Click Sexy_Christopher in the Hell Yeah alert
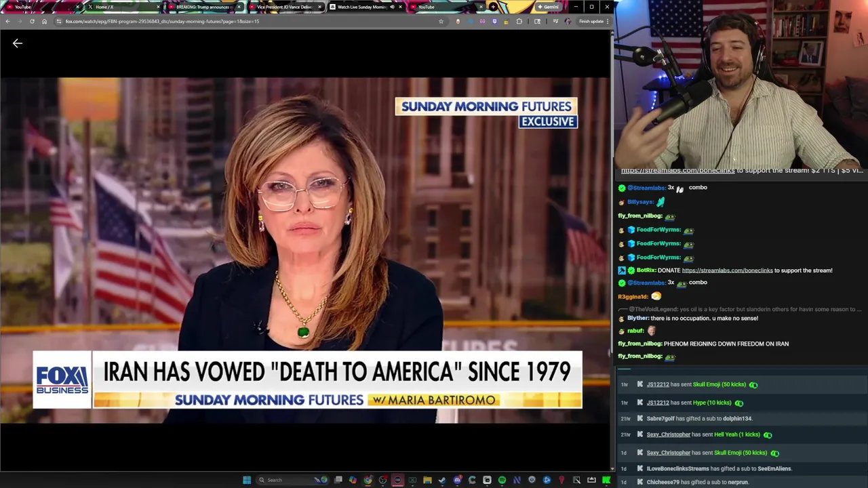868x488 pixels. (x=668, y=434)
